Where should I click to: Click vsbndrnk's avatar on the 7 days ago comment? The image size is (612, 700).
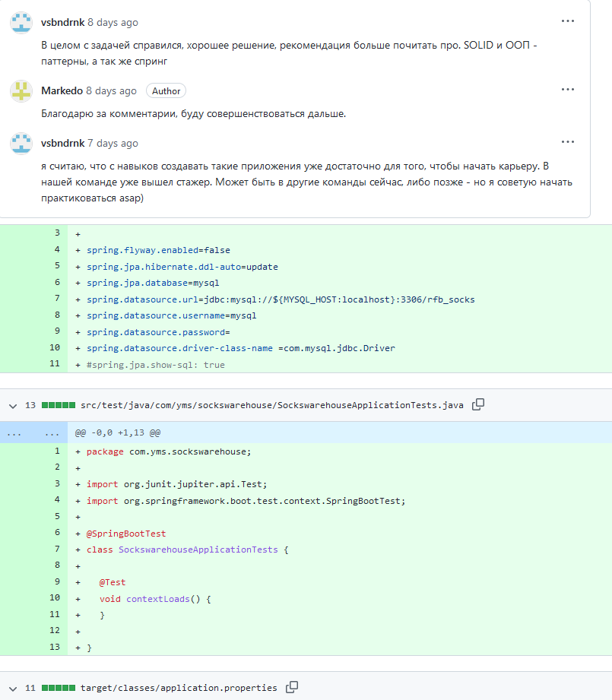[21, 143]
